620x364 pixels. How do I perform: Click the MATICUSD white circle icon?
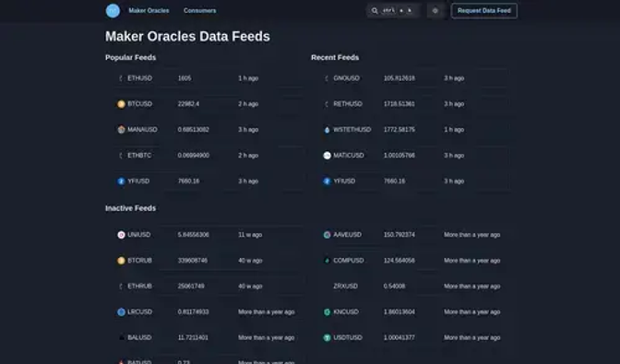(327, 156)
